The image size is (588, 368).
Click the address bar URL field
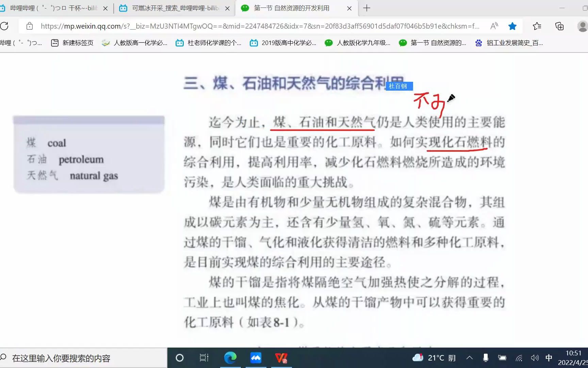click(x=260, y=26)
